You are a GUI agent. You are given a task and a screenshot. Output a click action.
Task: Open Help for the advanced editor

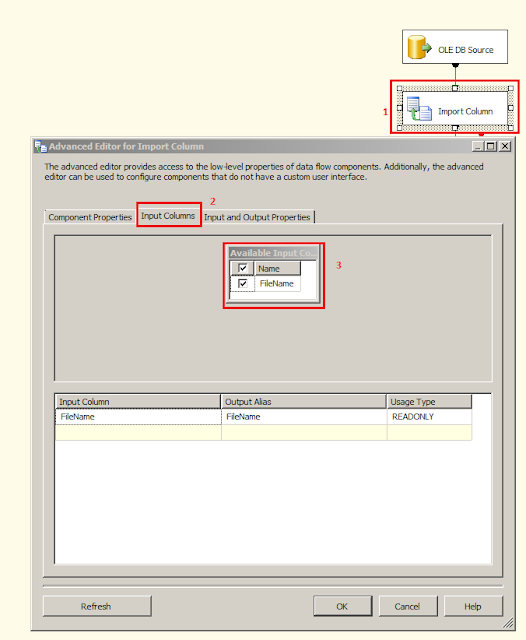tap(473, 606)
